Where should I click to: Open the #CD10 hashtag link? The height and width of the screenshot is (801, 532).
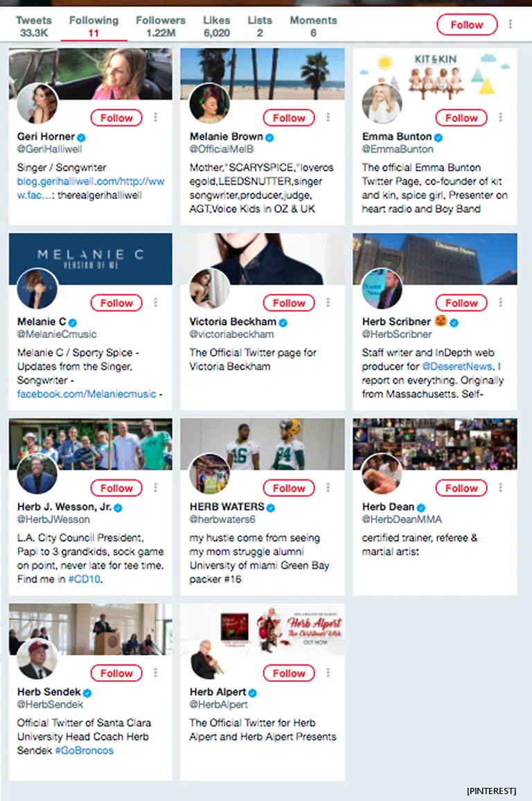[x=87, y=579]
